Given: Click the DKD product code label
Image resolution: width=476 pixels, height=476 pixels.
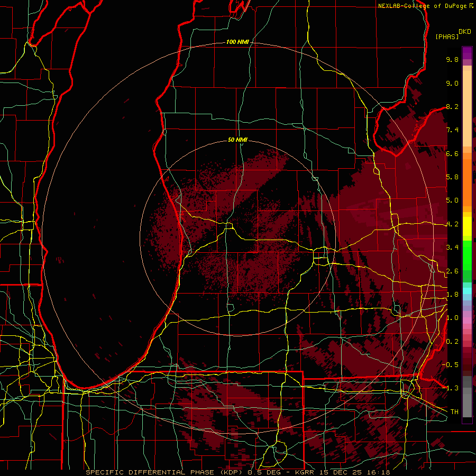Looking at the screenshot, I should click(x=465, y=32).
